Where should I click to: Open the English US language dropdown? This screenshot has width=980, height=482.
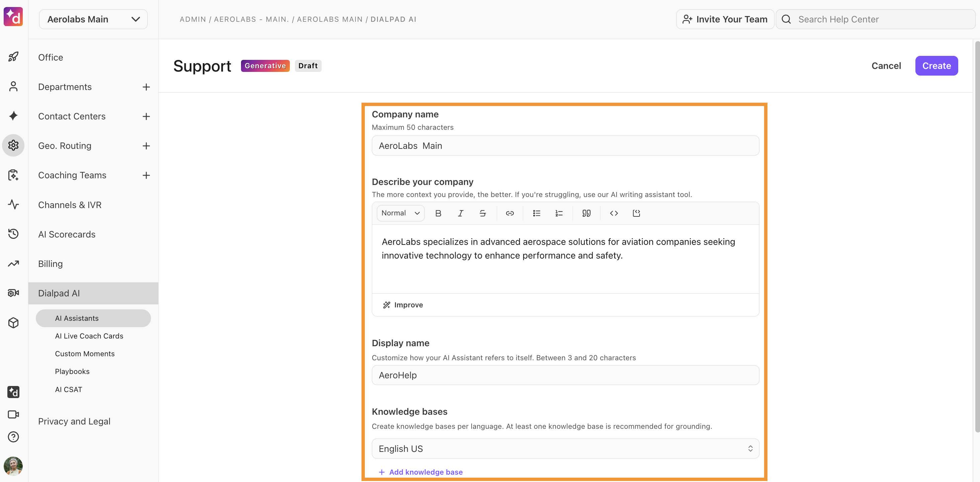pyautogui.click(x=565, y=449)
